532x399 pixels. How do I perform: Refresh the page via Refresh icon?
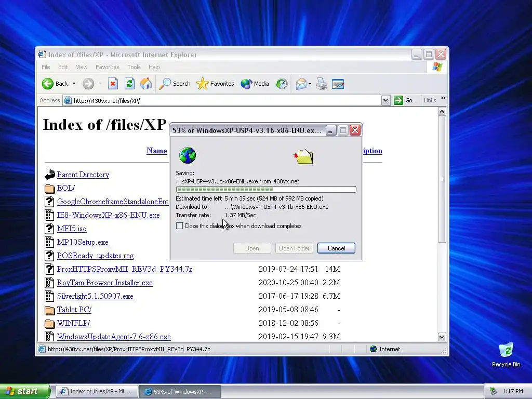point(129,84)
